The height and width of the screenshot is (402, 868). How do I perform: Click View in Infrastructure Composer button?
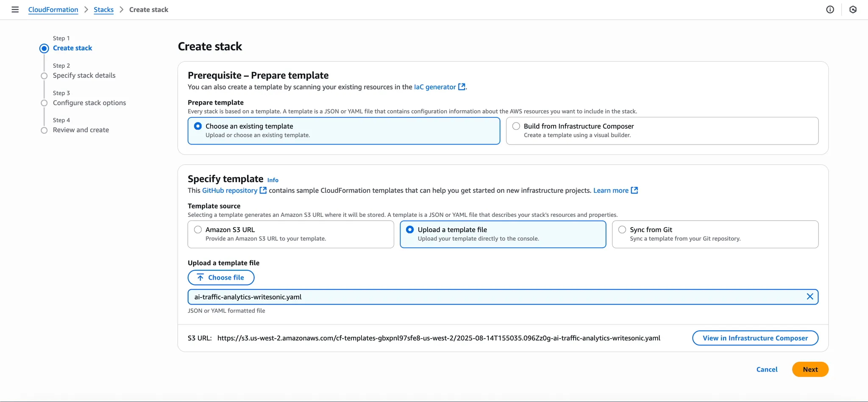click(x=755, y=338)
